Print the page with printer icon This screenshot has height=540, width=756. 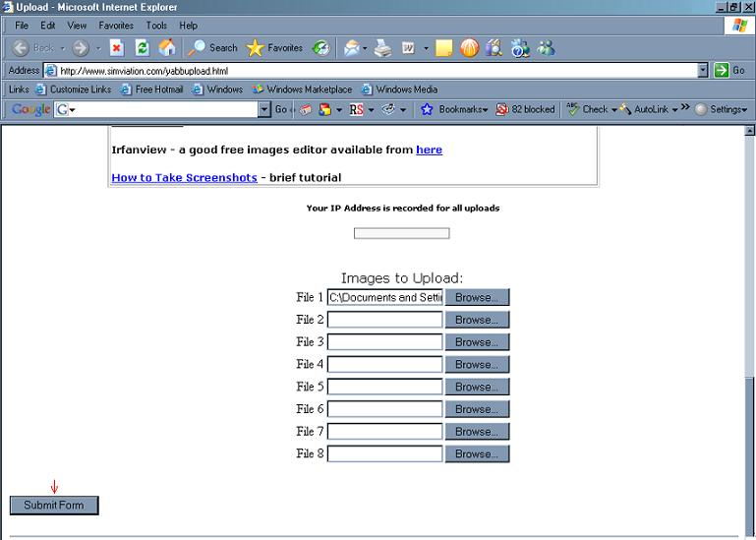pos(382,48)
